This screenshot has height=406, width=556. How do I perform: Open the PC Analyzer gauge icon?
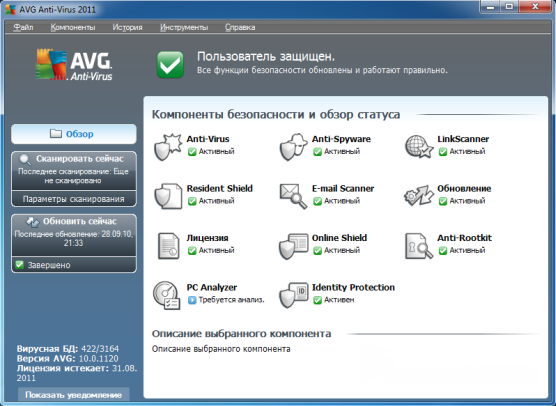167,295
